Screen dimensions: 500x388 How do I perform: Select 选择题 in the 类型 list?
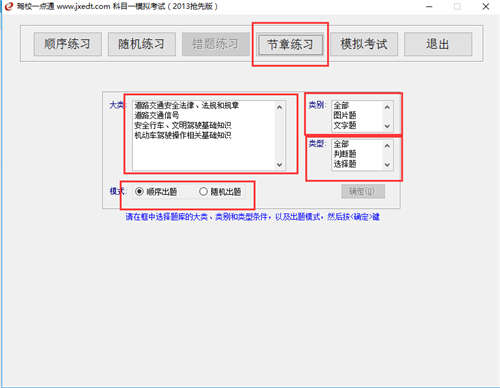click(x=345, y=164)
